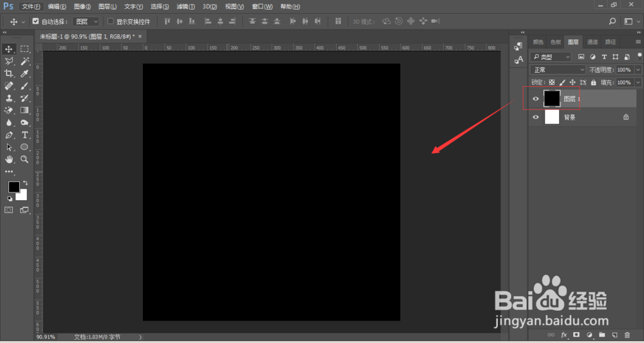Select the Ellipse shape tool
The width and height of the screenshot is (644, 343).
coord(24,147)
